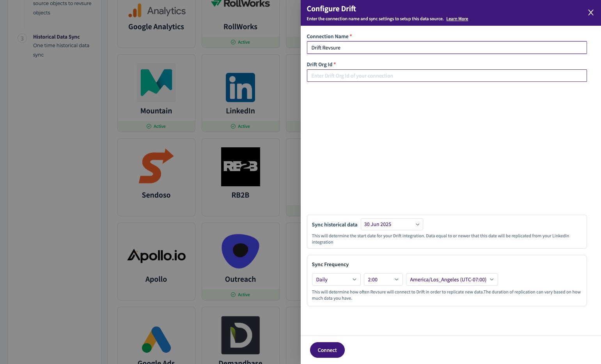The height and width of the screenshot is (364, 601).
Task: Click the Mountain Active status badge
Action: click(x=156, y=126)
